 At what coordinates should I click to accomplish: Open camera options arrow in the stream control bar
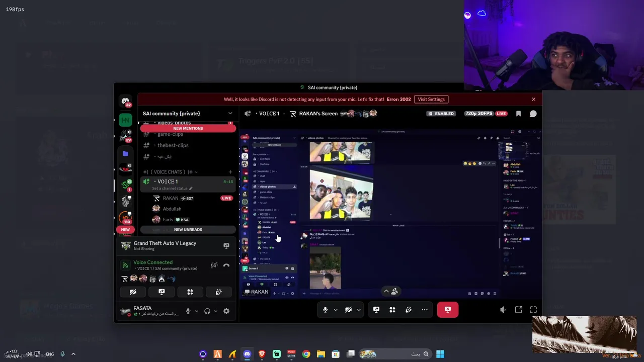(x=359, y=310)
